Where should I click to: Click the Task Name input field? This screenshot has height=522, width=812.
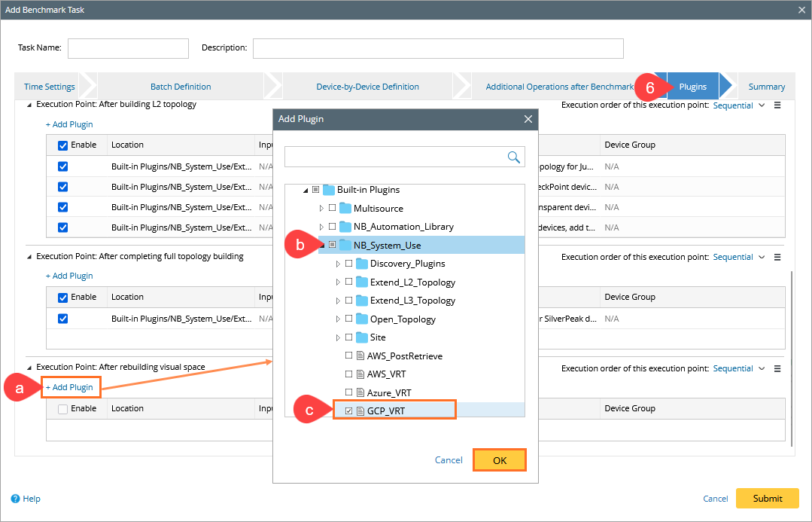[x=128, y=48]
